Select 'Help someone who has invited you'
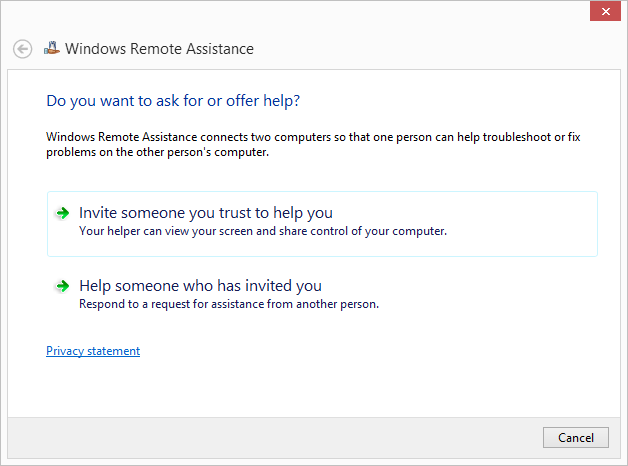The image size is (628, 466). [x=200, y=286]
